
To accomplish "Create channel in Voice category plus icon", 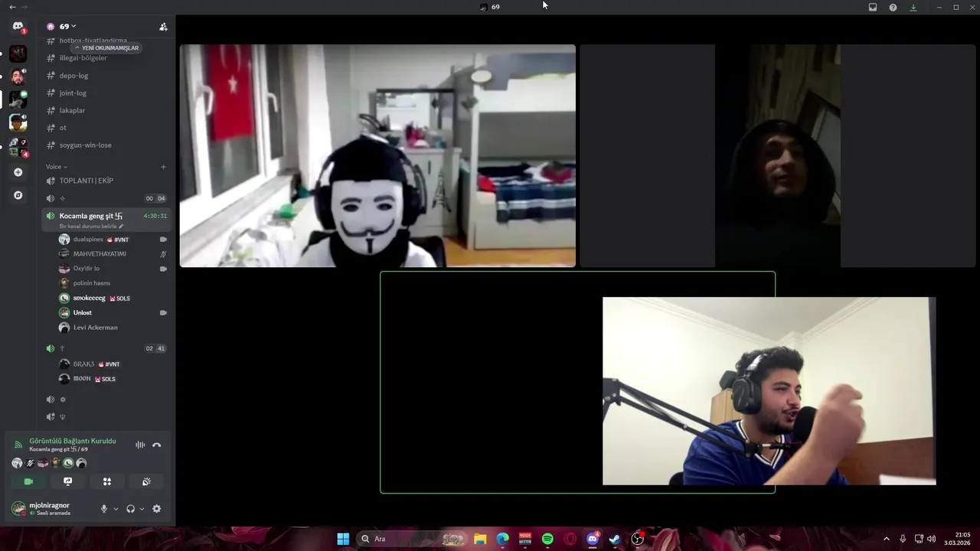I will 163,167.
